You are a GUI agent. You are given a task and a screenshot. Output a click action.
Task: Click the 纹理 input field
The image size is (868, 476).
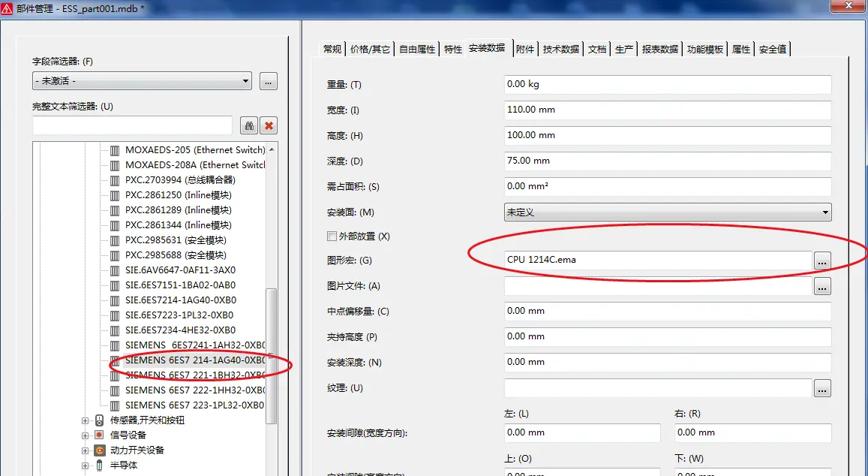click(658, 388)
